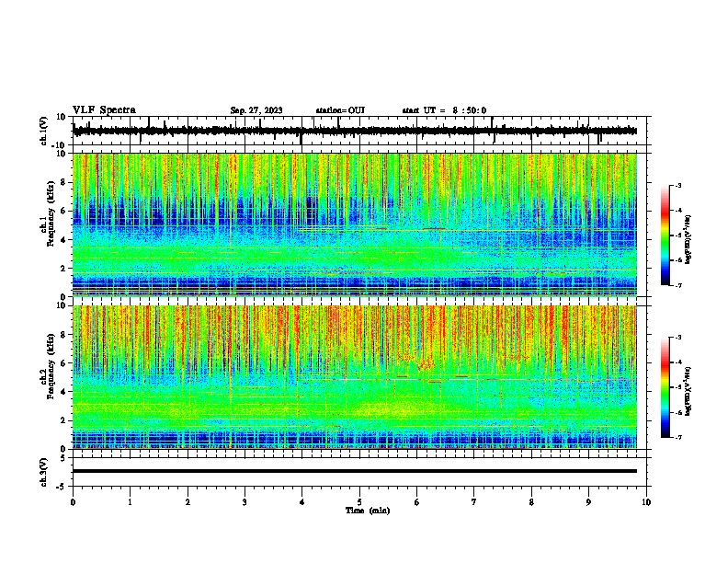Viewport: 728px width, 563px height.
Task: Select the date text "Sep. 27, 2023"
Action: pos(256,110)
